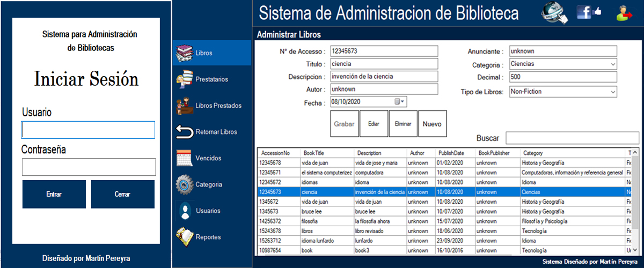
Task: Open the Usuarios person icon
Action: 185,211
